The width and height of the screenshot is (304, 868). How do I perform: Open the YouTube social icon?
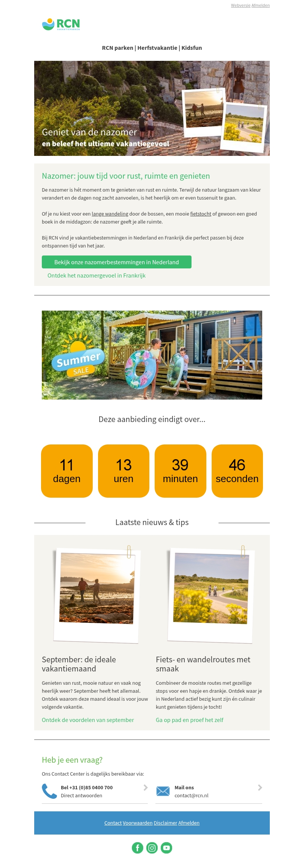tap(166, 848)
